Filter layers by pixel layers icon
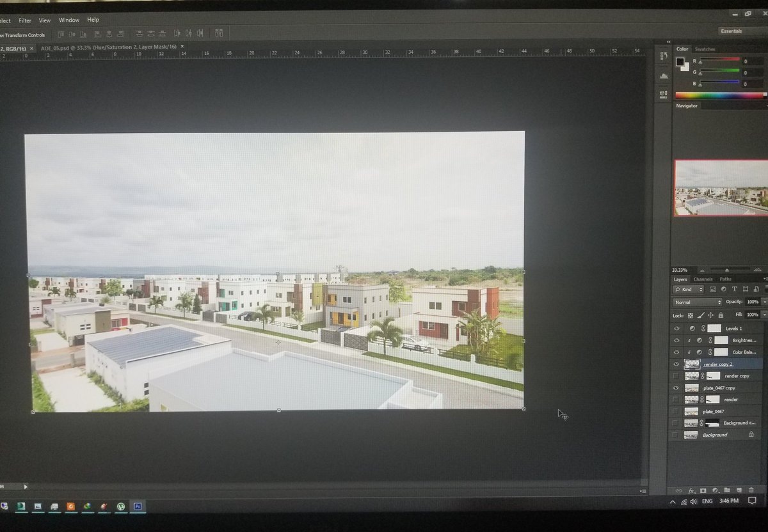This screenshot has width=768, height=532. point(712,289)
